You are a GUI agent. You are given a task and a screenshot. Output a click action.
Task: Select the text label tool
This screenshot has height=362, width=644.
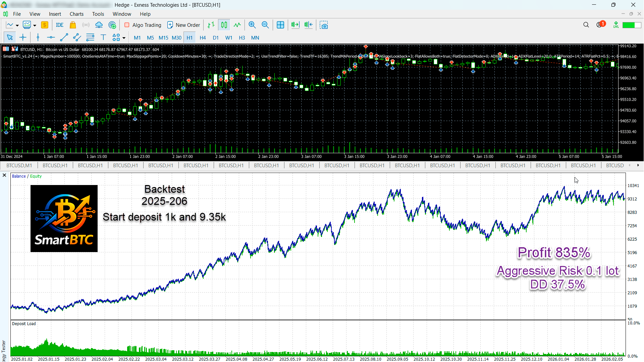(x=103, y=38)
